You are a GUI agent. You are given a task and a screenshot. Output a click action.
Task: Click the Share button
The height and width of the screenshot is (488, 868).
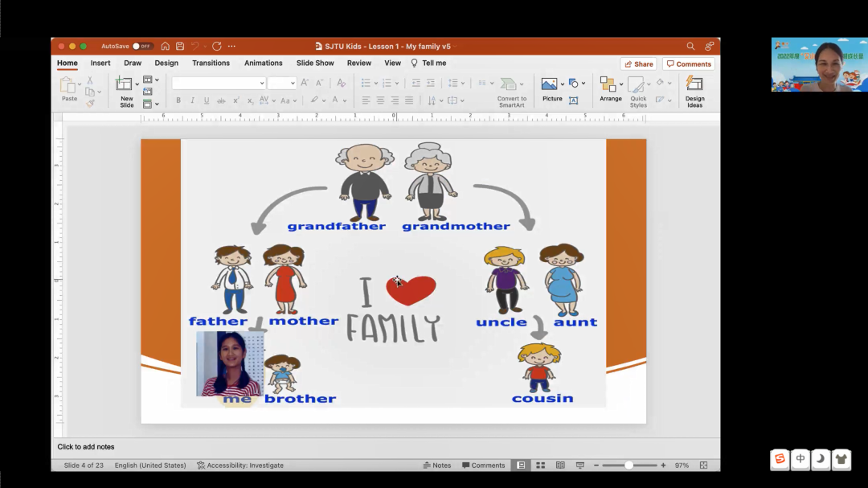click(x=638, y=64)
